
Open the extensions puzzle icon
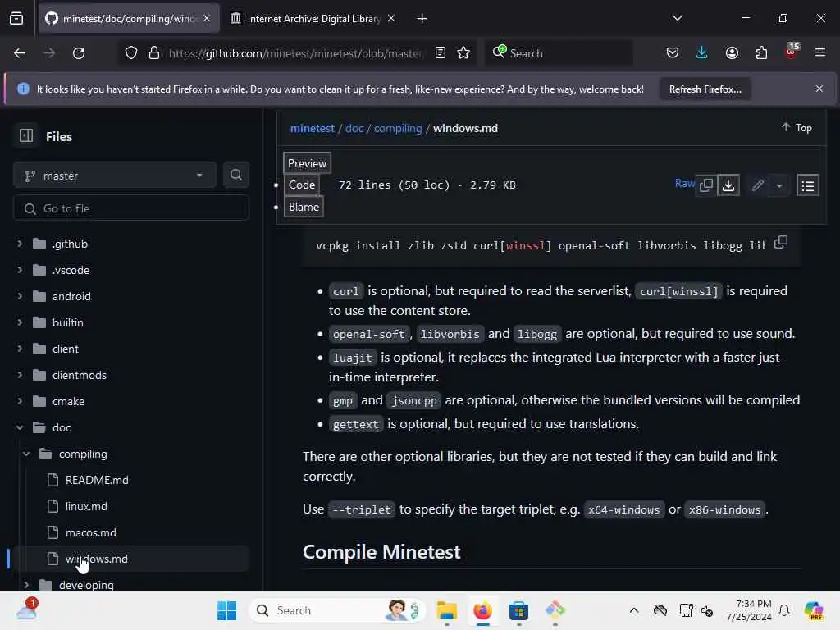(761, 53)
